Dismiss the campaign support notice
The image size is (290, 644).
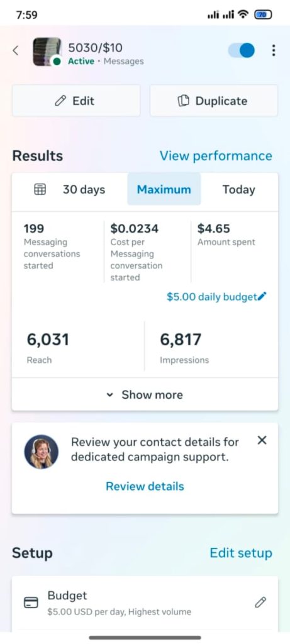(x=262, y=440)
